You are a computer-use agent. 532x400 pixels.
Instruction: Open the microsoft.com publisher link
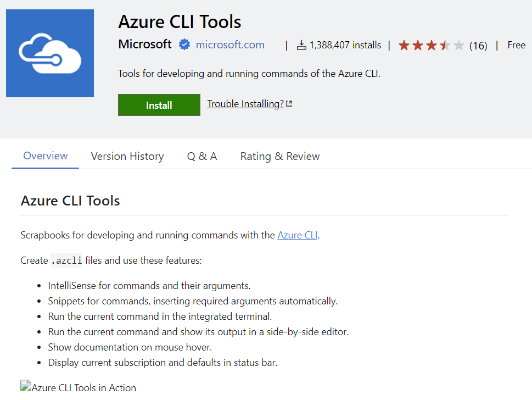[x=230, y=45]
